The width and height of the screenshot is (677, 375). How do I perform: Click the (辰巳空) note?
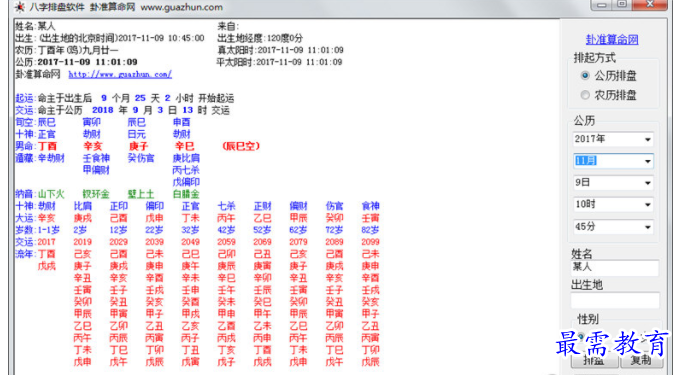(x=241, y=146)
